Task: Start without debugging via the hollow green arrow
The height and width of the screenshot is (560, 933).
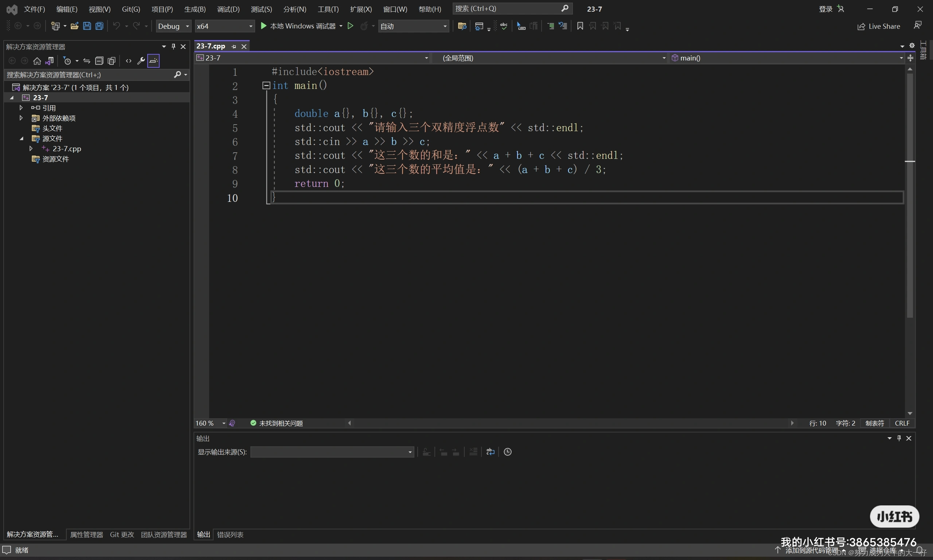Action: coord(350,26)
